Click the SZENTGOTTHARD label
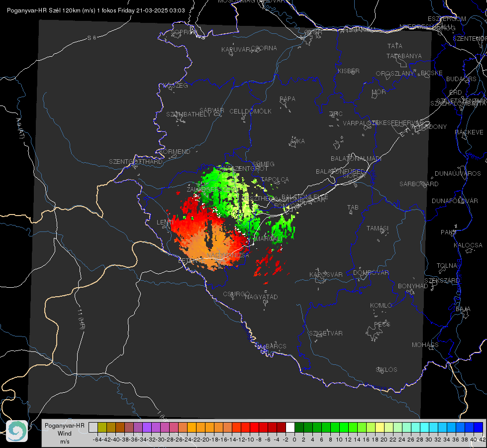Image resolution: width=487 pixels, height=448 pixels. pos(136,162)
